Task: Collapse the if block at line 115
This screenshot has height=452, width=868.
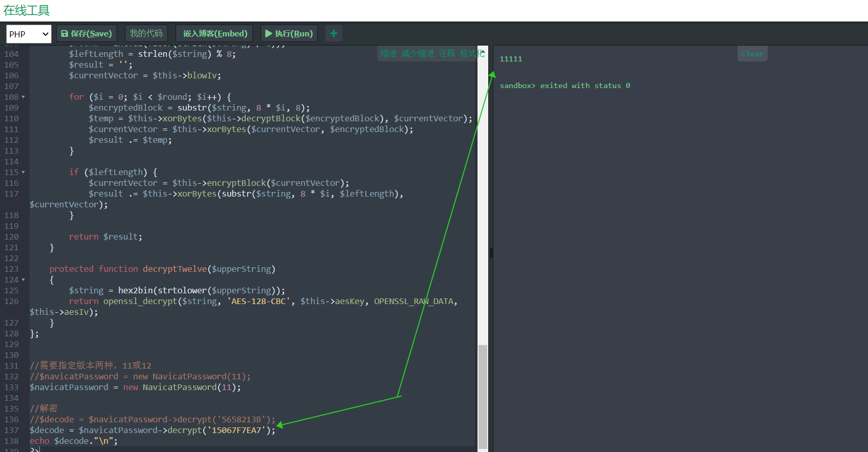Action: (x=23, y=173)
